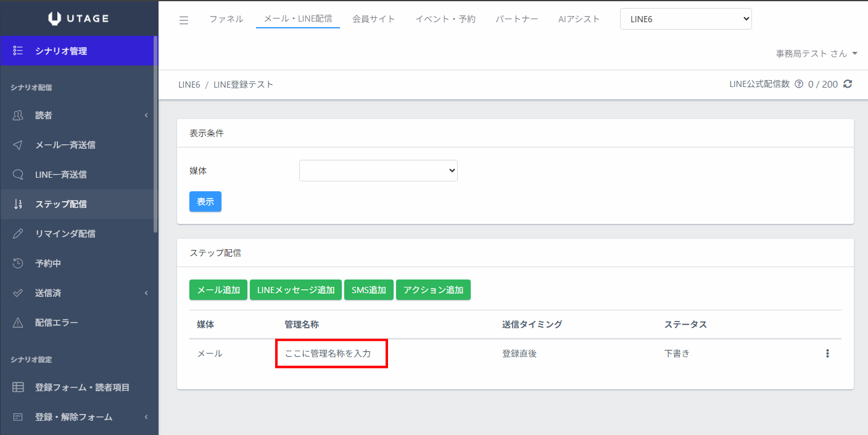Click the 送信タイミング column header
This screenshot has height=435, width=868.
[532, 325]
